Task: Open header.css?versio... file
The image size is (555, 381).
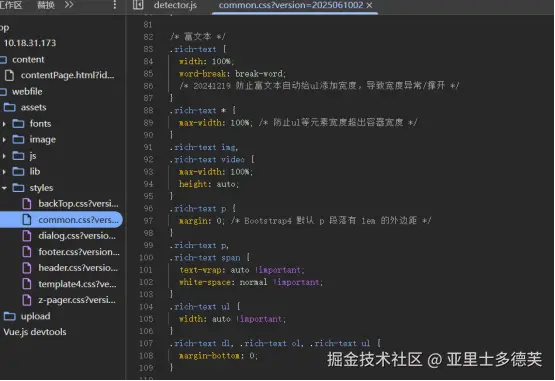Action: (x=78, y=268)
